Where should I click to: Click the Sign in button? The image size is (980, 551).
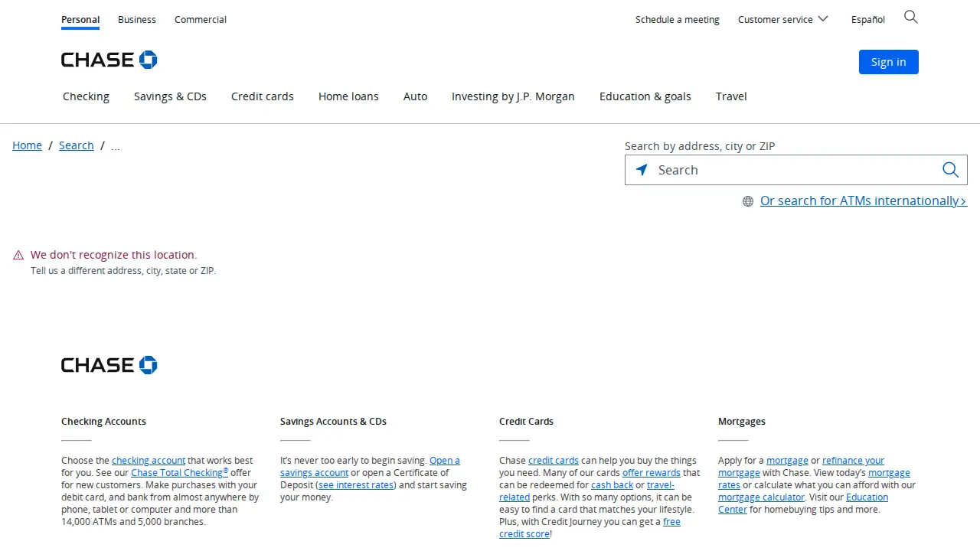click(x=889, y=62)
